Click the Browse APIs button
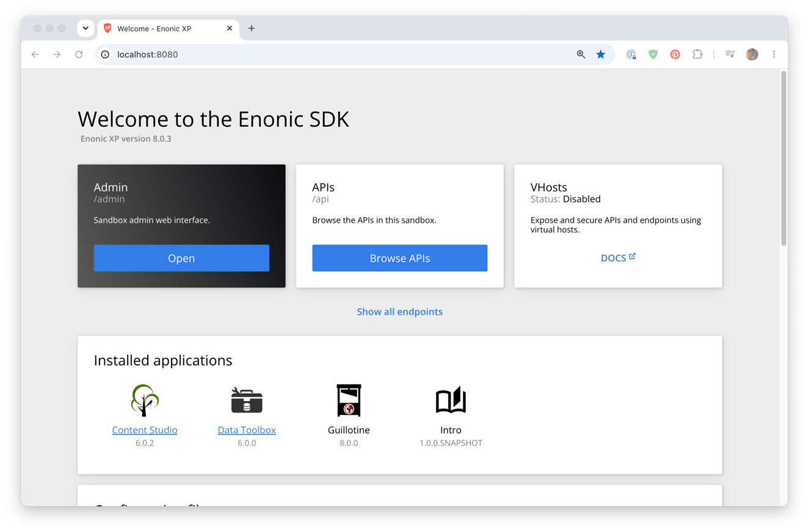 tap(400, 258)
